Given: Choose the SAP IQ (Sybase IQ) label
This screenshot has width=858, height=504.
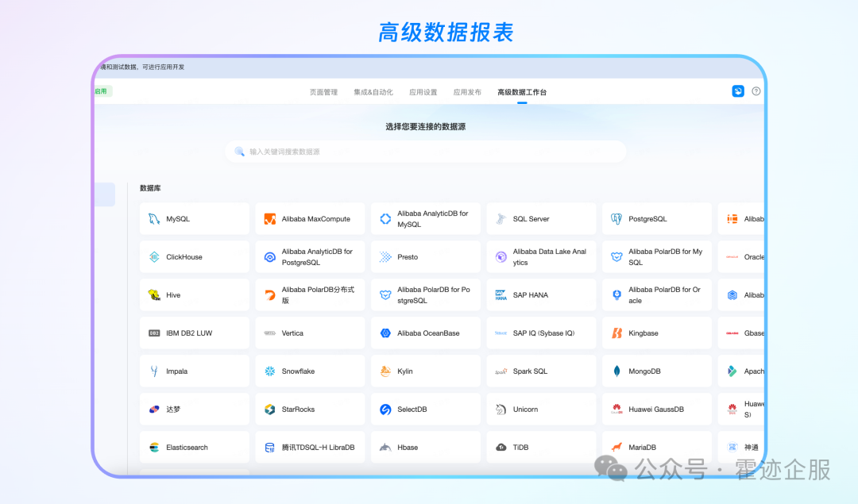Looking at the screenshot, I should (x=543, y=333).
